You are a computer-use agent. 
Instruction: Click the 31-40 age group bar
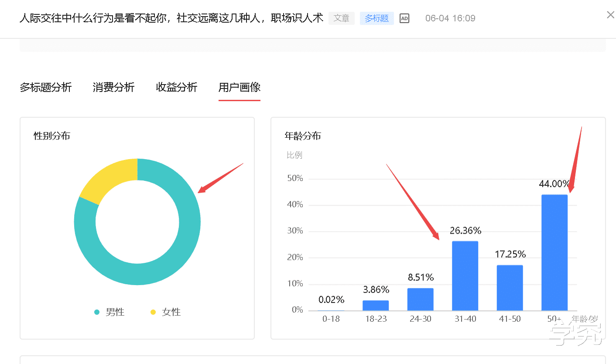coord(465,275)
